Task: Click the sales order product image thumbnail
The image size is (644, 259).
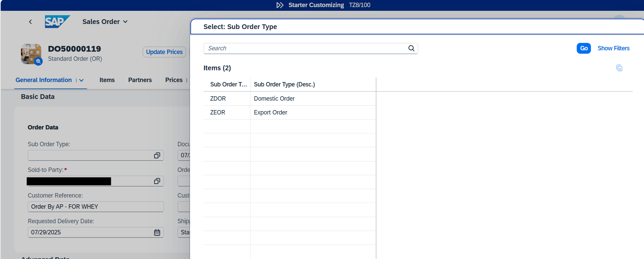Action: click(x=31, y=54)
